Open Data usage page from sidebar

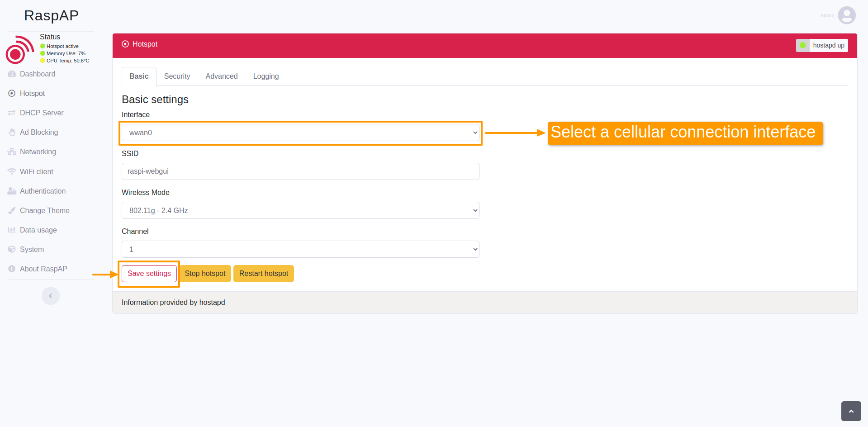(x=38, y=230)
